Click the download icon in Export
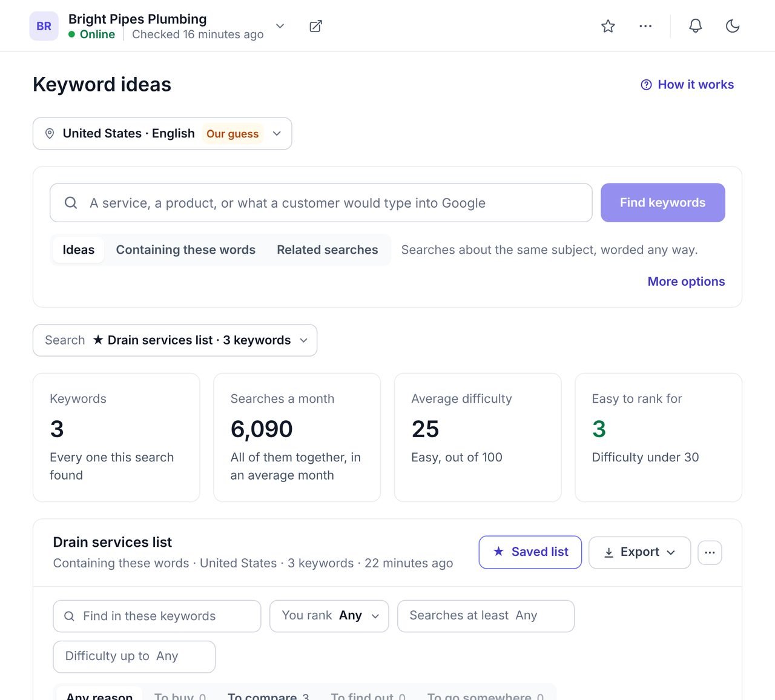Image resolution: width=775 pixels, height=700 pixels. pyautogui.click(x=608, y=552)
